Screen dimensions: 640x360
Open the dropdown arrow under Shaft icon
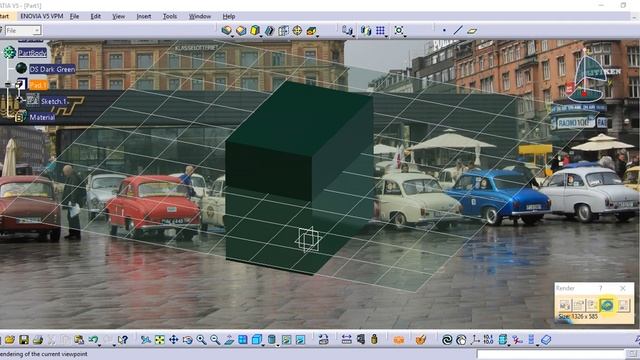click(261, 36)
